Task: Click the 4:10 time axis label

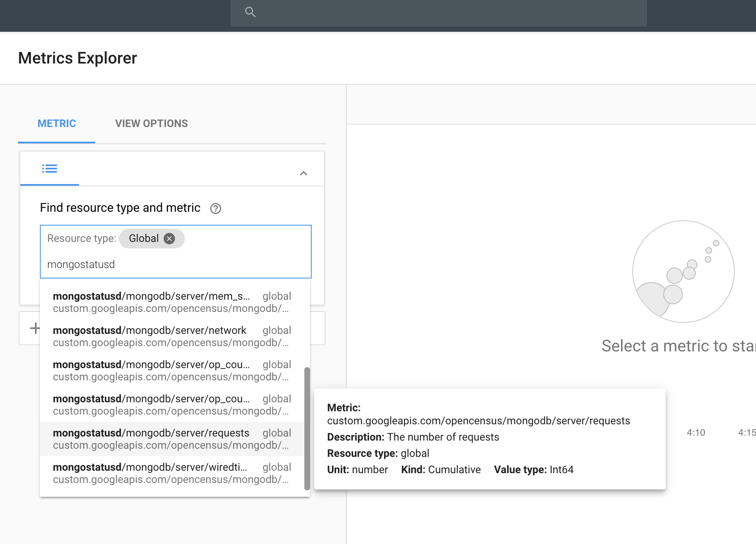Action: pos(696,433)
